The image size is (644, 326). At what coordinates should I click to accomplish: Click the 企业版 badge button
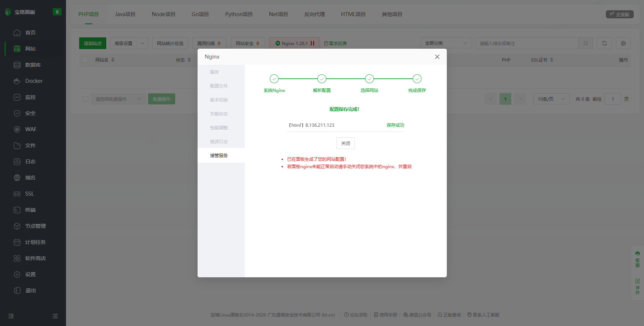[x=620, y=14]
